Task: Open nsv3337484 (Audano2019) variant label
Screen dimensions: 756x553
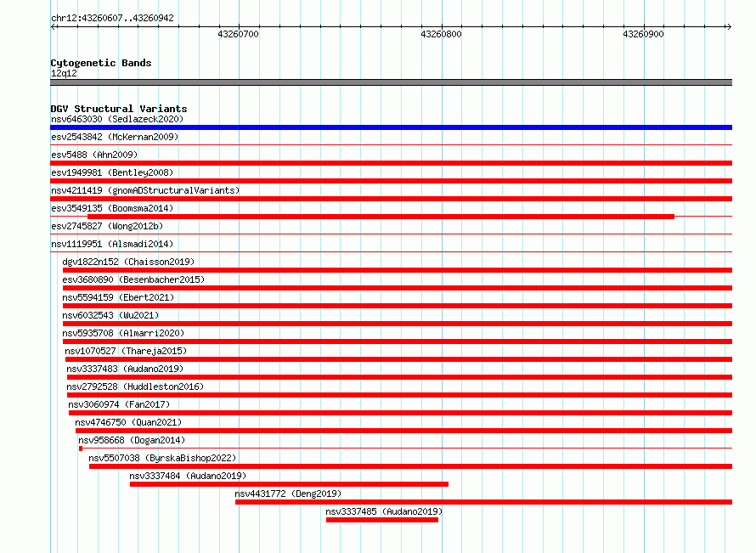Action: point(188,476)
